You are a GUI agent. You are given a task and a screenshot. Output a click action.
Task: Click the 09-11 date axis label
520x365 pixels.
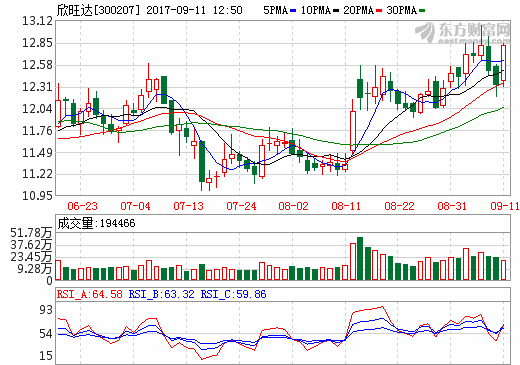(505, 206)
